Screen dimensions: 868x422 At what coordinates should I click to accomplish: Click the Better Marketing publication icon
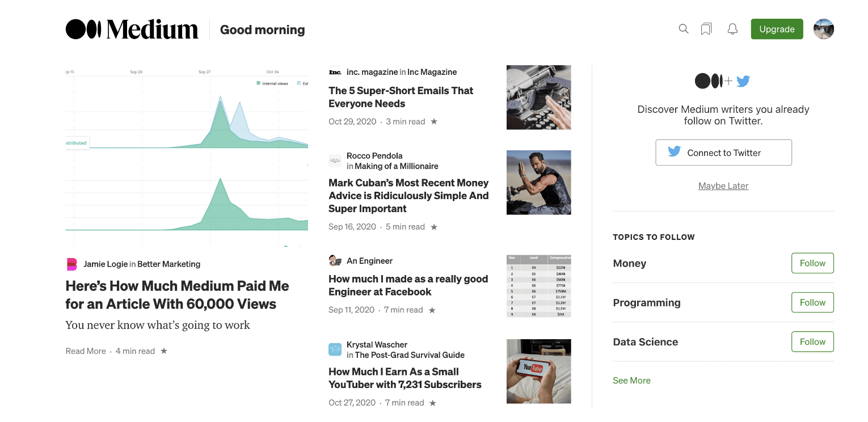(x=72, y=264)
